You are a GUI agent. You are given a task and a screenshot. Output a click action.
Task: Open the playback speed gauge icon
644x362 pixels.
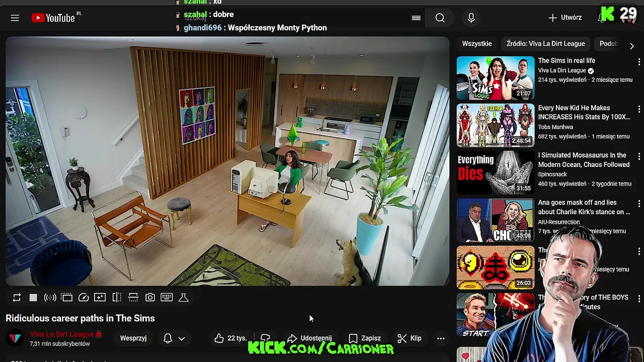84,298
